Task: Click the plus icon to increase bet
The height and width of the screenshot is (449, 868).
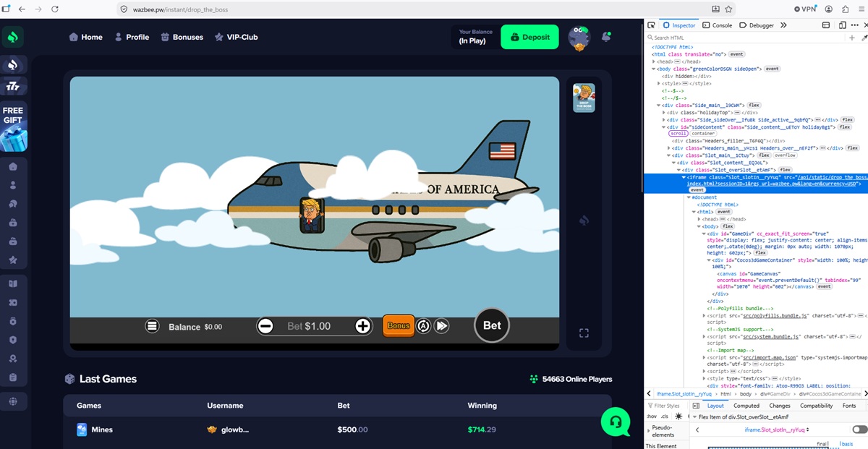Action: coord(363,326)
